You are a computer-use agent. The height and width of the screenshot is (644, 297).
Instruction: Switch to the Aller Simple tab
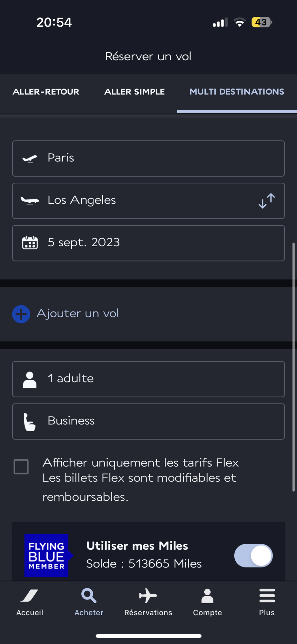[134, 92]
